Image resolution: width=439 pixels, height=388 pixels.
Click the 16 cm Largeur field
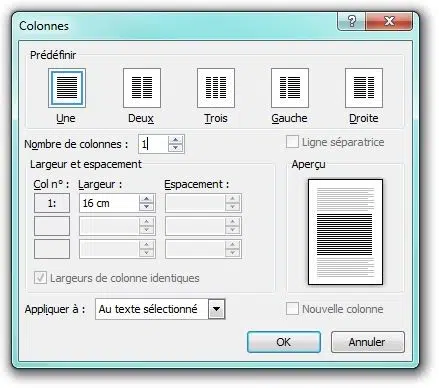click(110, 203)
